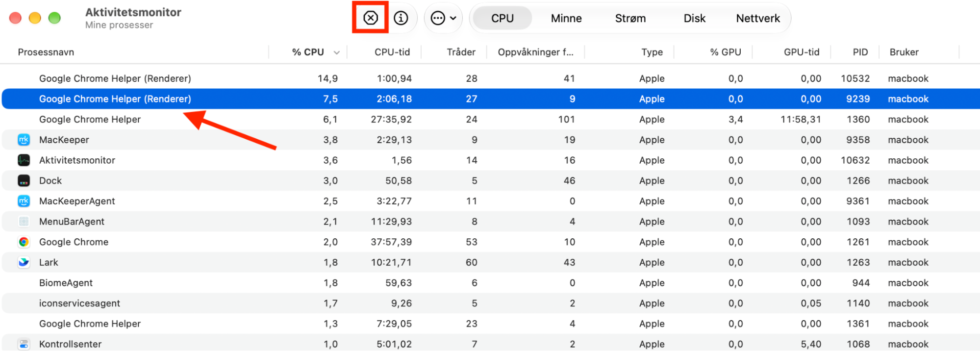Switch to the CPU tab

(x=503, y=18)
